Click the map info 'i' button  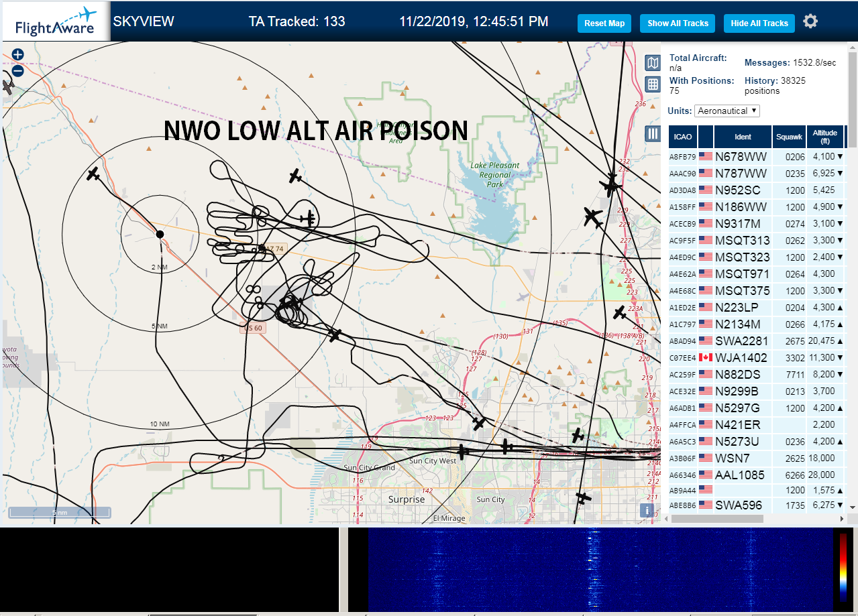point(647,511)
